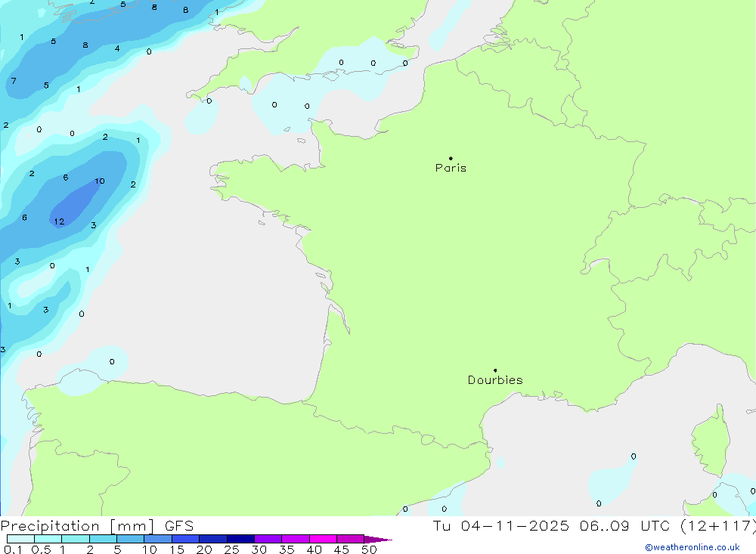Viewport: 756px width, 554px height.
Task: Click the legend arrow tip above 50 mm
Action: (378, 540)
